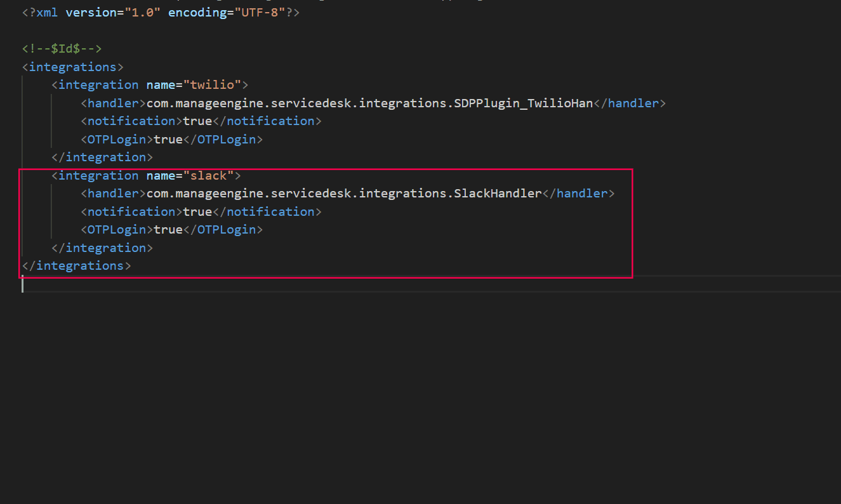This screenshot has height=504, width=841.
Task: Click true inside slack's OTPLogin tag
Action: point(168,229)
